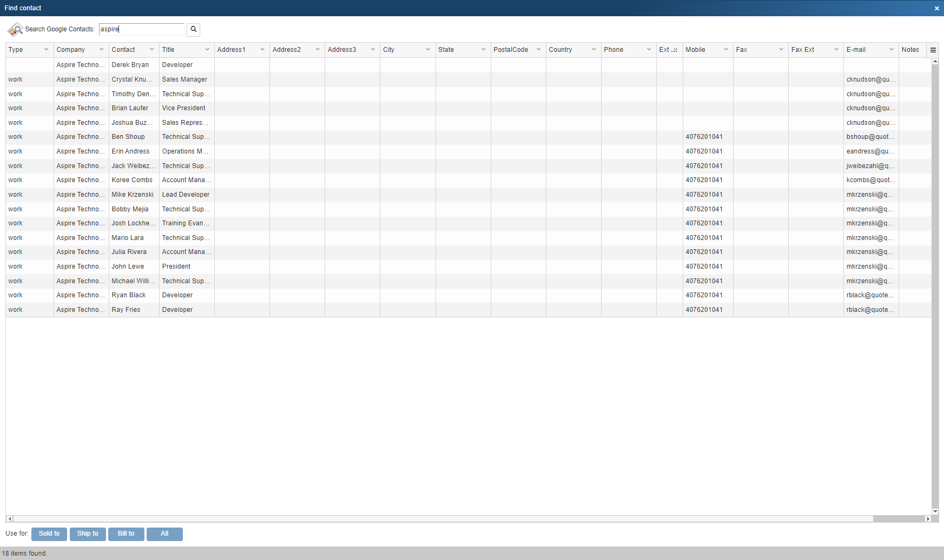This screenshot has width=944, height=560.
Task: Select the Ryan Black contact cell
Action: pyautogui.click(x=134, y=295)
